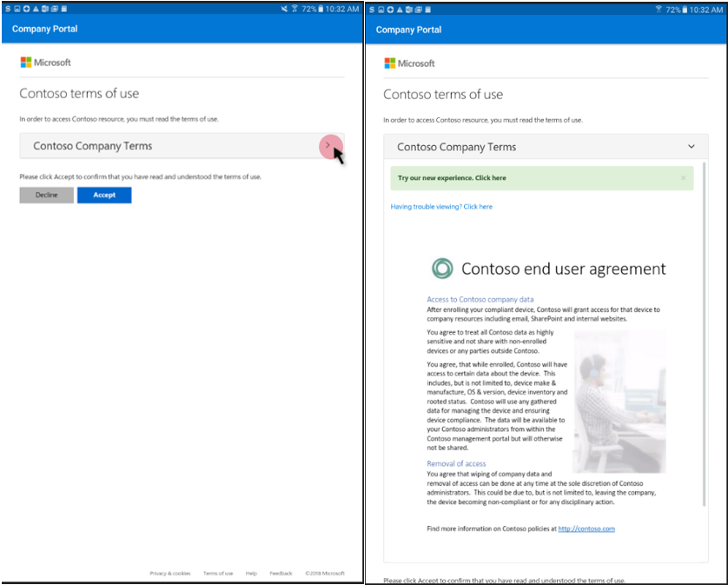Open the Feedback footer link
Viewport: 728px width, 585px height.
pos(281,574)
